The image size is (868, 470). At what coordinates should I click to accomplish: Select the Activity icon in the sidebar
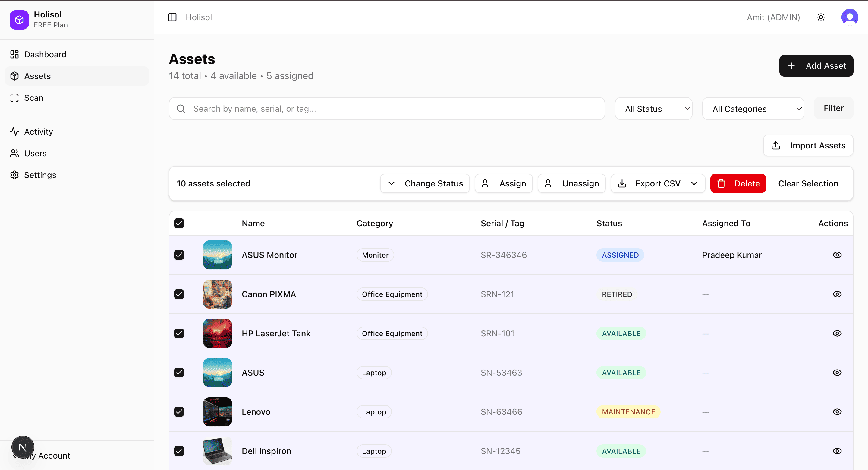pos(14,132)
